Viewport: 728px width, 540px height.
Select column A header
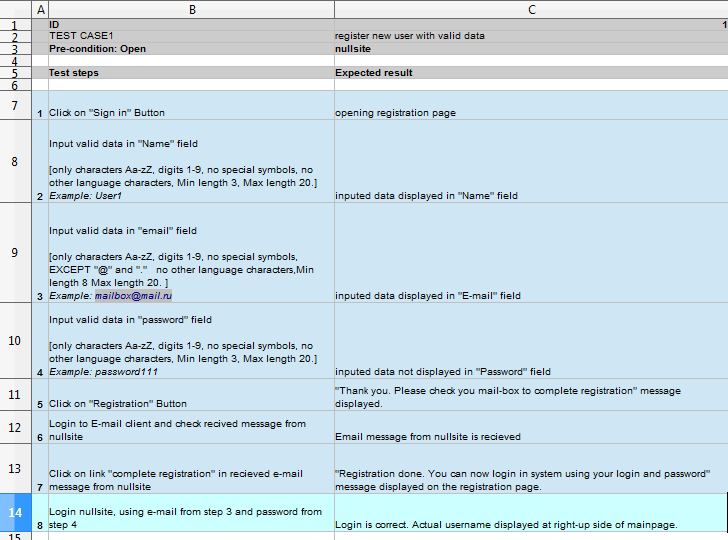[40, 9]
